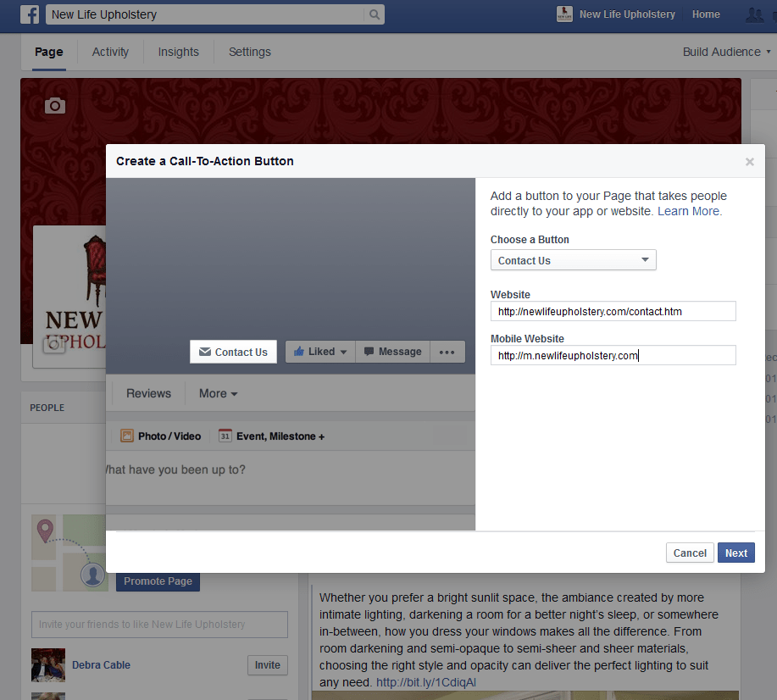Click into the Mobile Website field
The image size is (777, 700).
point(613,356)
